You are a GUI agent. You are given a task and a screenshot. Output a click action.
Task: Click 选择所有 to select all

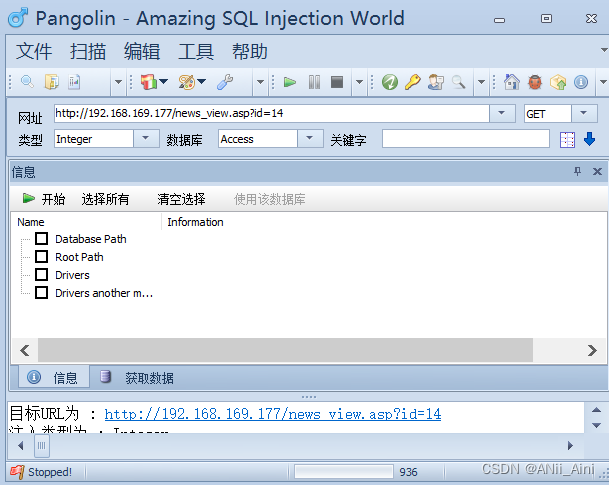click(105, 199)
